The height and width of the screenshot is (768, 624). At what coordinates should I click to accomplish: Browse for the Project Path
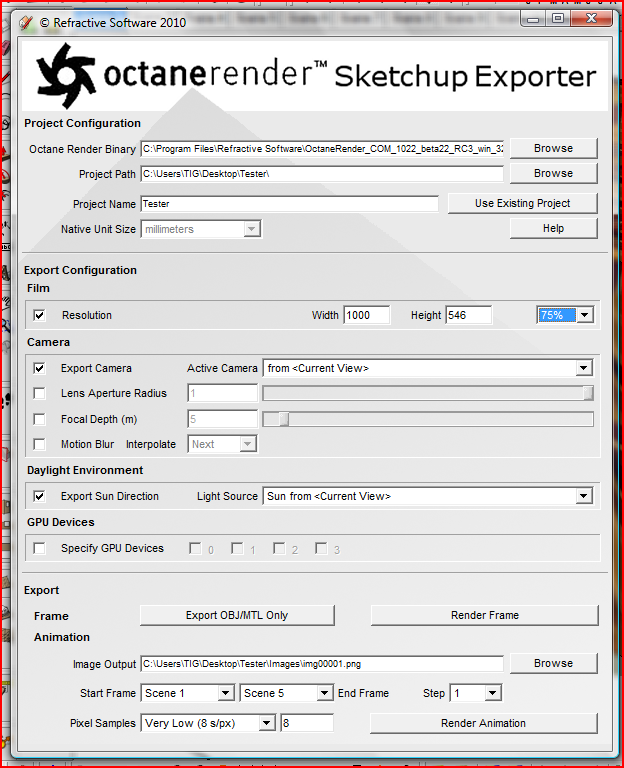click(553, 173)
